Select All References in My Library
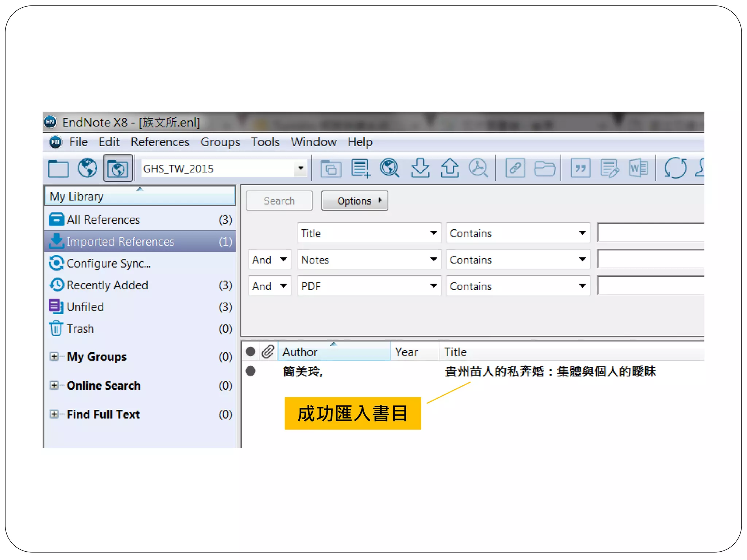 point(103,220)
